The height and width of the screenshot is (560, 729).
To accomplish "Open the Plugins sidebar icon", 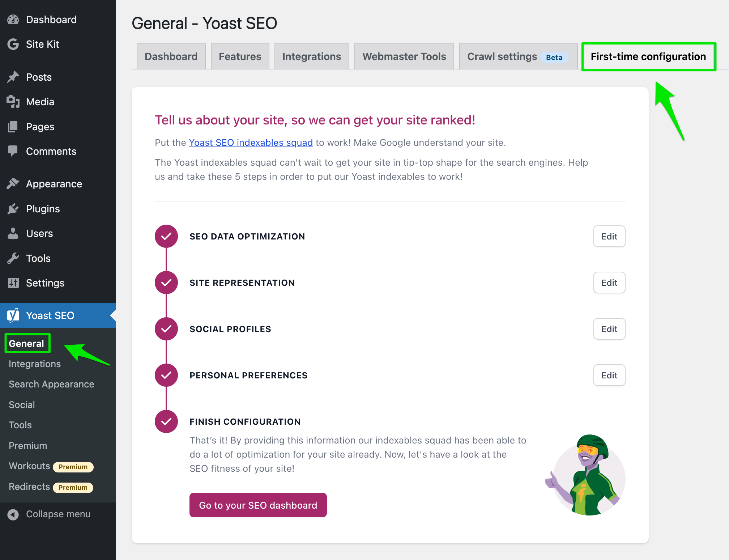I will pos(13,208).
